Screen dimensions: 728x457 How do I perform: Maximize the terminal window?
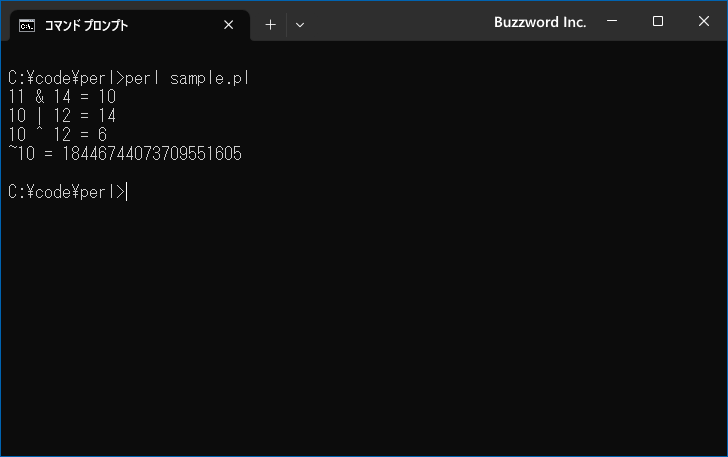(x=657, y=21)
